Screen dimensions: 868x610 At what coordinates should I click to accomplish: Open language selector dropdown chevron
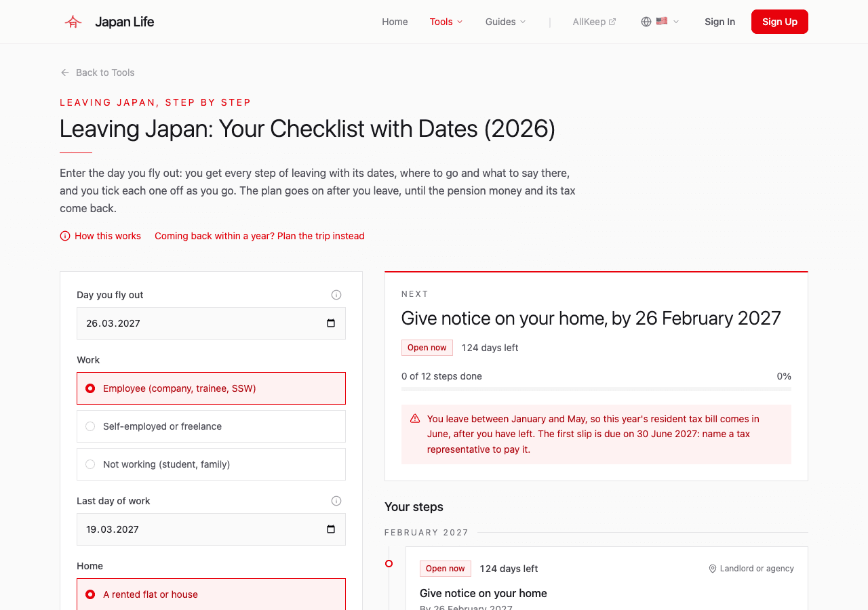tap(676, 22)
